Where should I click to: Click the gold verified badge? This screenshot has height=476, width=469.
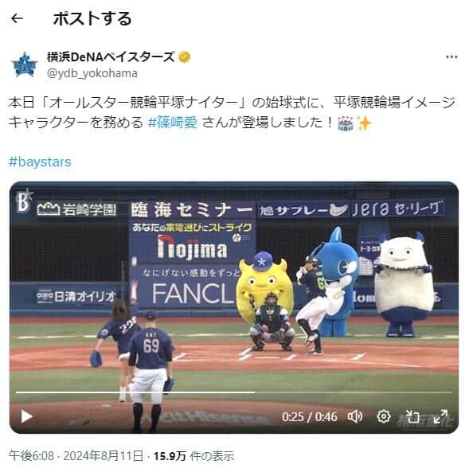tap(184, 57)
